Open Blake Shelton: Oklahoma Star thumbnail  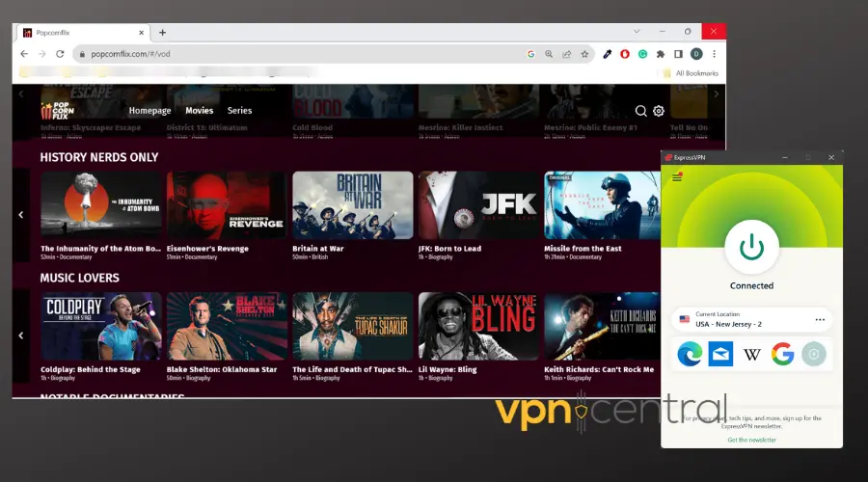click(227, 326)
